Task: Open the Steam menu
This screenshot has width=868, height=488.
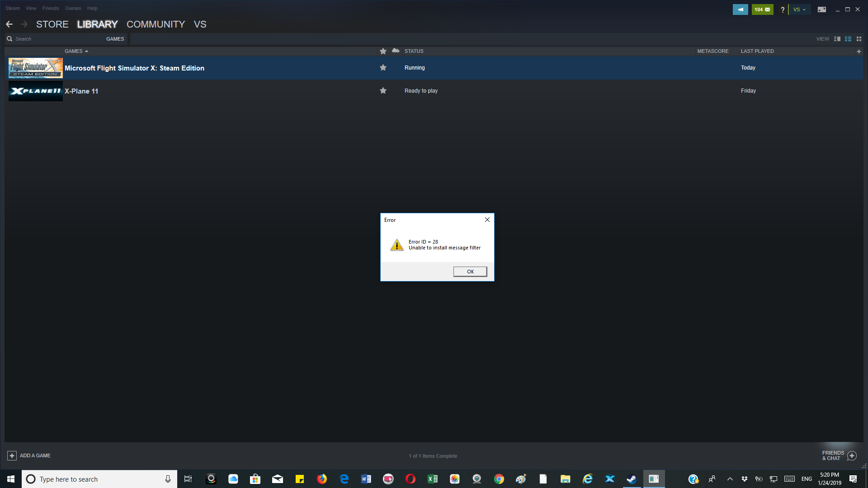Action: point(13,8)
